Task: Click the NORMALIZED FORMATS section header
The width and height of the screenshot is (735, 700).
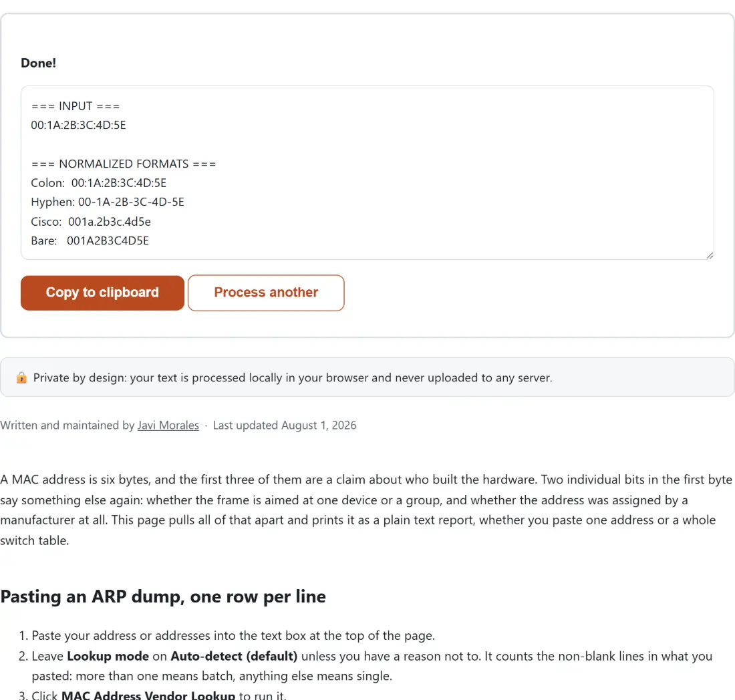Action: pyautogui.click(x=124, y=164)
